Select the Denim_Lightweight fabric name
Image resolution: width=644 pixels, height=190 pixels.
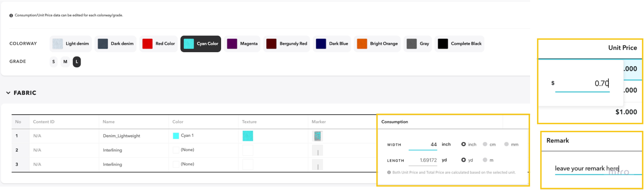tap(121, 136)
